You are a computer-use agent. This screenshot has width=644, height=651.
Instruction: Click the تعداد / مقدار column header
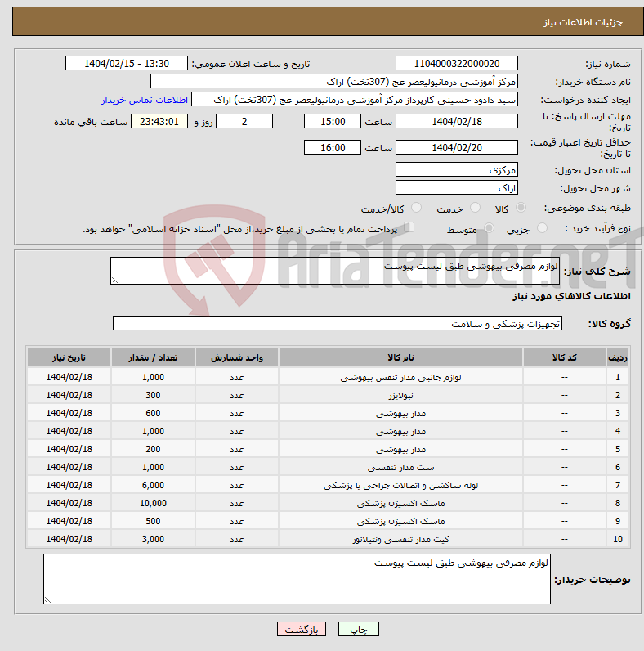tap(153, 357)
